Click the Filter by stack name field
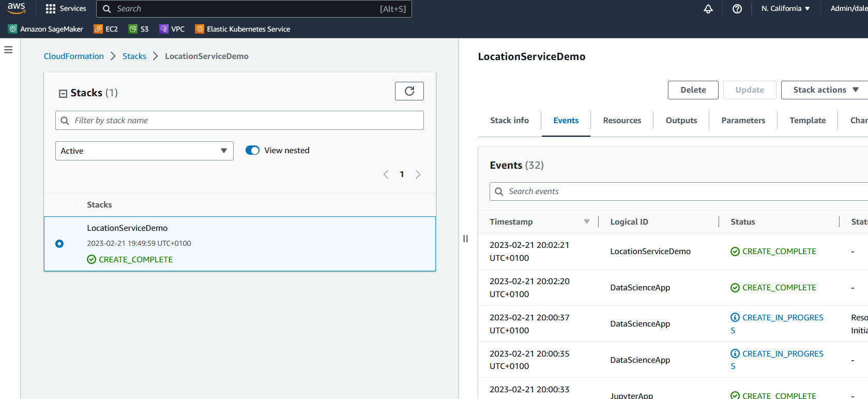Screen dimensions: 868x399 coord(239,121)
